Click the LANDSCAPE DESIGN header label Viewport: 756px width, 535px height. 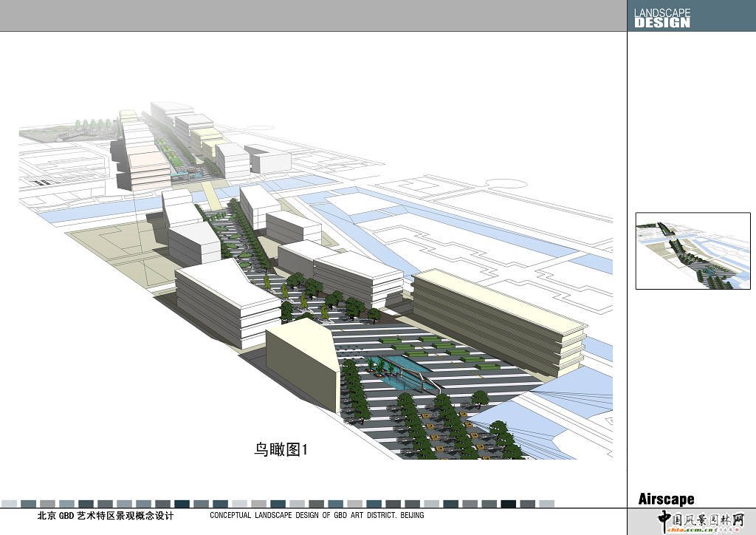pos(662,18)
